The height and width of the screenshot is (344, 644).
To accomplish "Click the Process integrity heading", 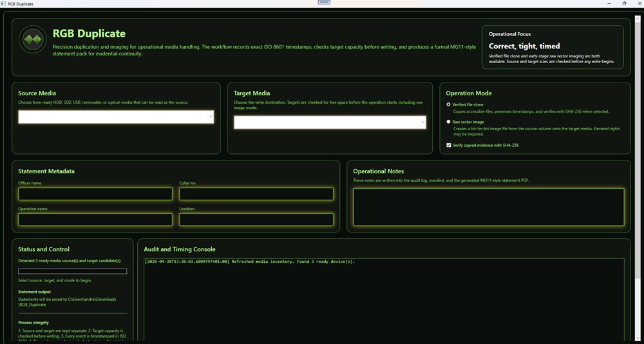I will tap(33, 323).
